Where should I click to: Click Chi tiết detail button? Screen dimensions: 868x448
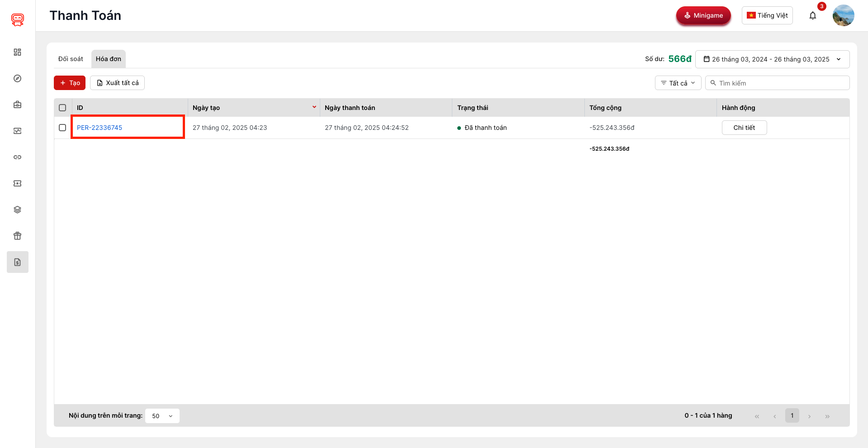pyautogui.click(x=744, y=128)
